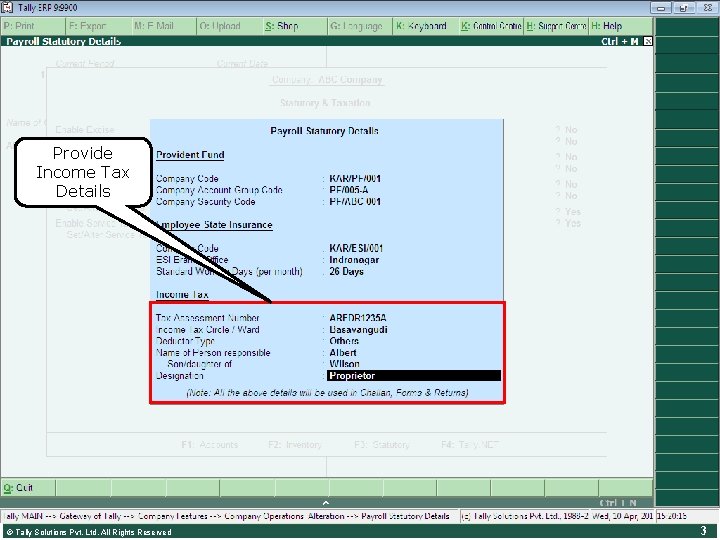720x540 pixels.
Task: Click the Employee State Insurance heading
Action: (214, 225)
